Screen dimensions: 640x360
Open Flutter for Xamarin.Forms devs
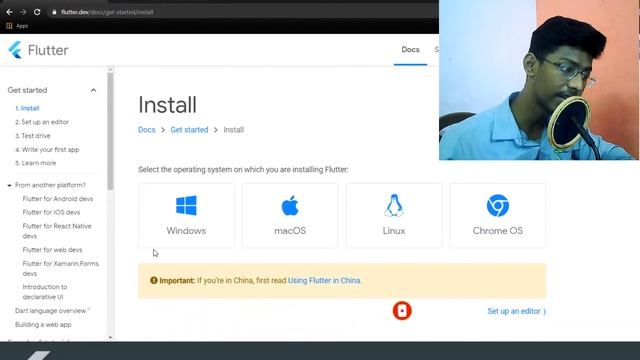(61, 268)
